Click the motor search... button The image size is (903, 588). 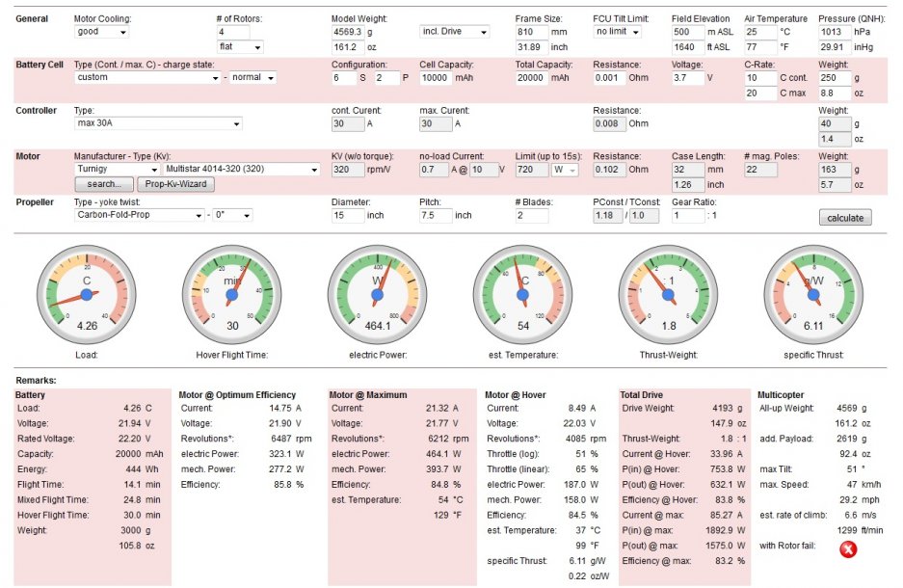pyautogui.click(x=102, y=184)
